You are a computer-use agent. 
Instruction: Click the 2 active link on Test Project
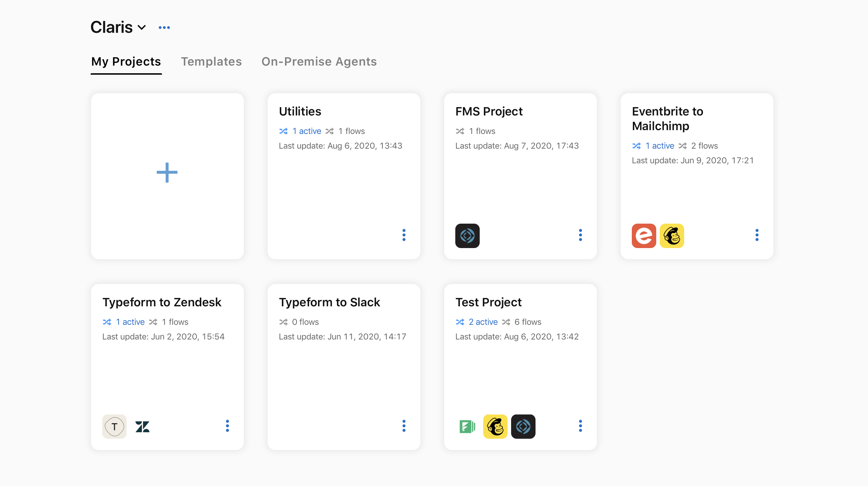tap(483, 322)
